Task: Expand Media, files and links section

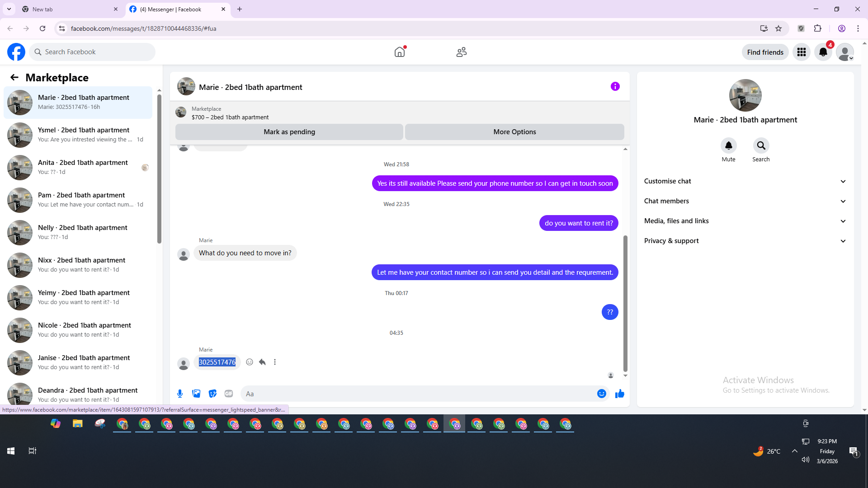Action: [x=745, y=221]
